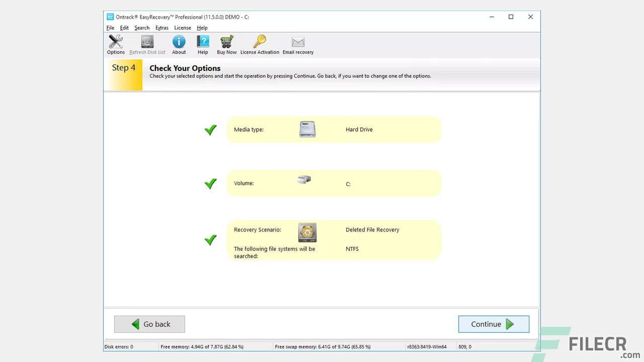Screen dimensions: 644x362
Task: Click the Volume drive icon for C:
Action: pos(304,179)
